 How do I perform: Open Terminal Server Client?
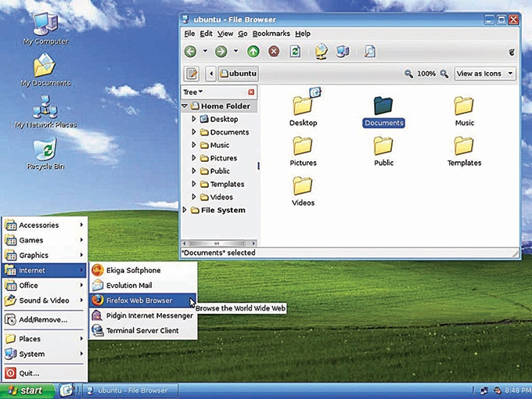143,330
